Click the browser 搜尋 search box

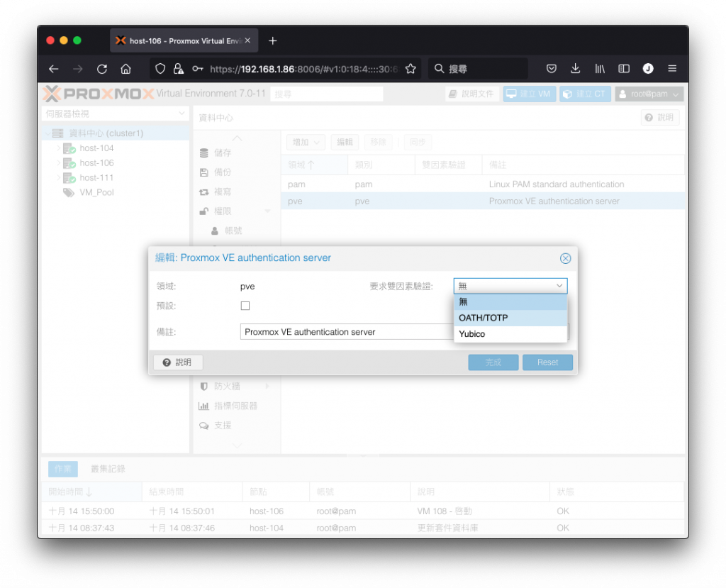[x=479, y=69]
